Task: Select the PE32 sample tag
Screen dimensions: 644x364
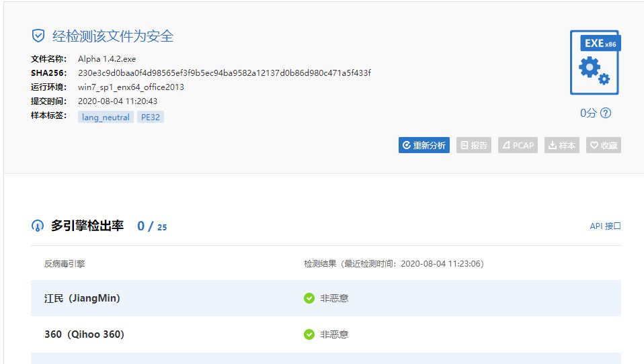Action: coord(151,117)
